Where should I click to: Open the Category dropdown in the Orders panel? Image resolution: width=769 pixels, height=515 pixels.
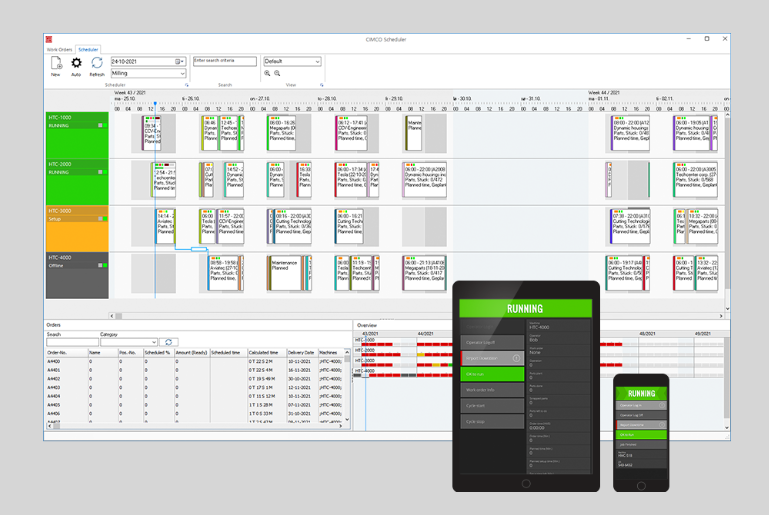(x=154, y=342)
